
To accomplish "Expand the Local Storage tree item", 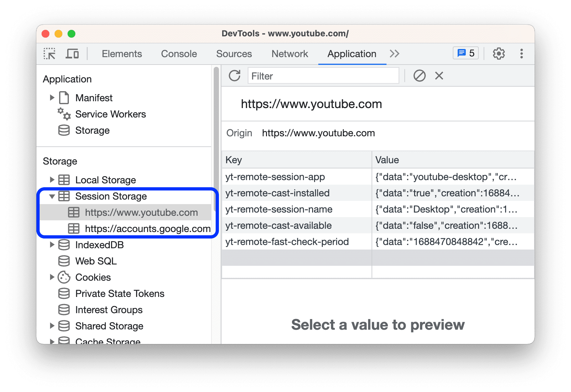I will click(52, 180).
